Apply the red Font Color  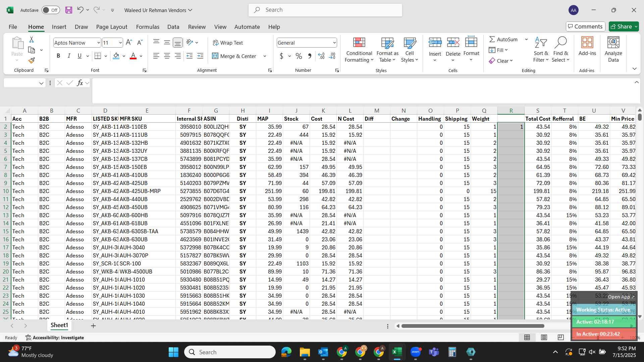(x=133, y=56)
